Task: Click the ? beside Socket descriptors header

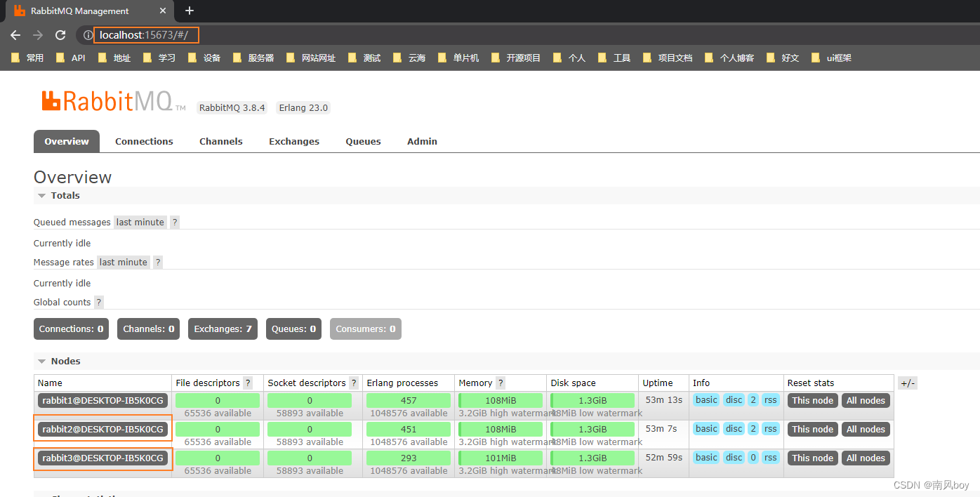Action: (x=354, y=383)
